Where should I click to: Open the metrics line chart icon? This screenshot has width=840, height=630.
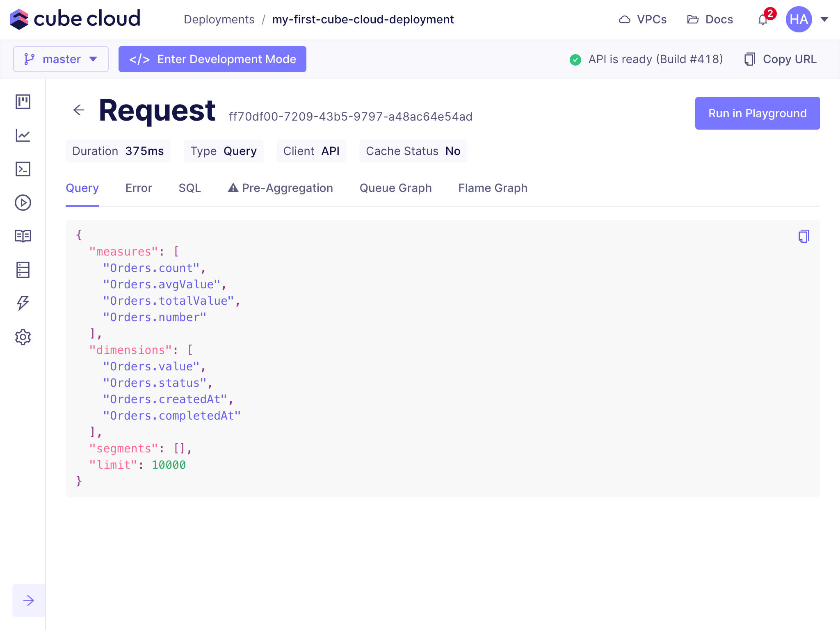(23, 135)
